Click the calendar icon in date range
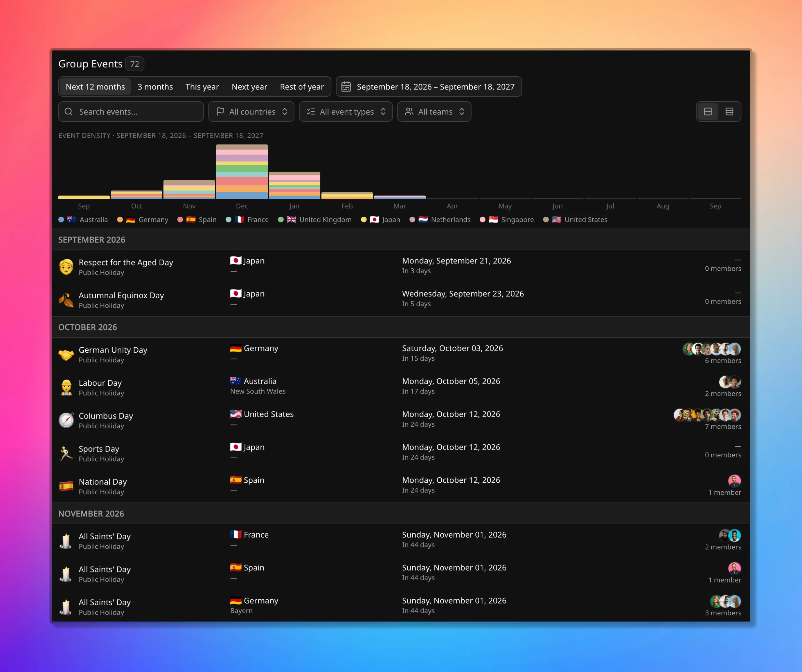Screen dimensions: 802x672 click(x=346, y=87)
